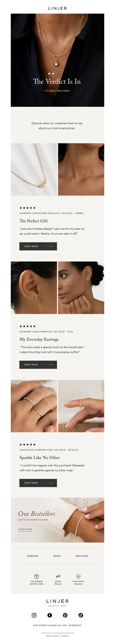Click Shop Now under My Everyday Earrings
The image size is (115, 644).
point(38,364)
